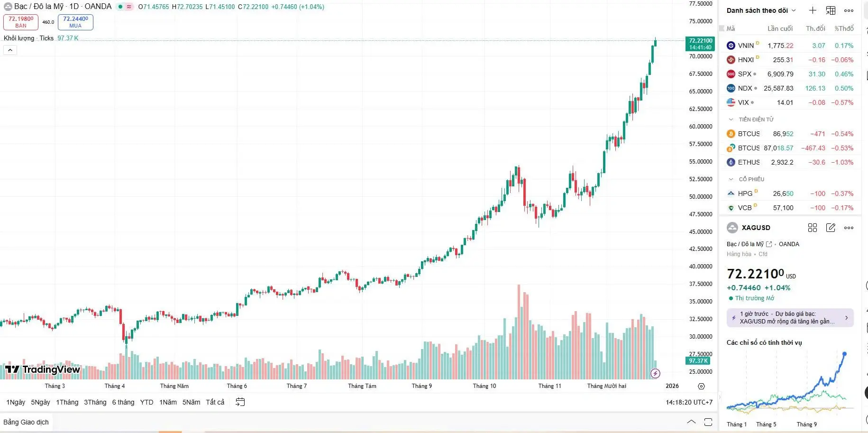
Task: Click the XAGUSD edit note icon
Action: point(831,228)
